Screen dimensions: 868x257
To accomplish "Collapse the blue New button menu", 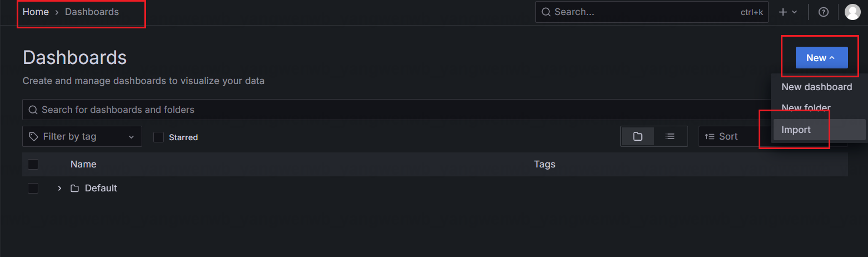I will tap(821, 58).
